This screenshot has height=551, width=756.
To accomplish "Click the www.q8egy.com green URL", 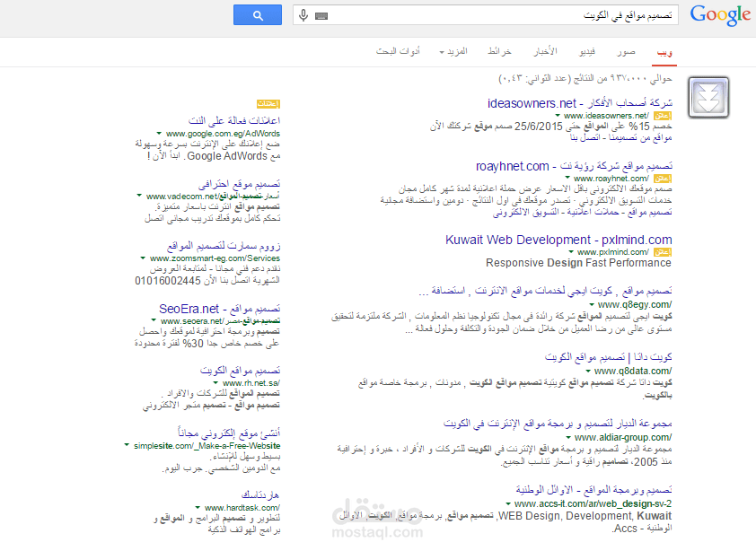I will tap(635, 304).
